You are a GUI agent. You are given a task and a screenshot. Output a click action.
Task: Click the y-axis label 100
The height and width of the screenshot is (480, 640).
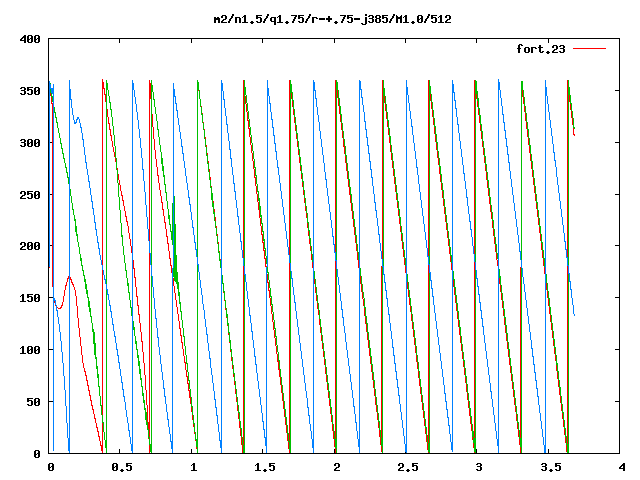[30, 350]
